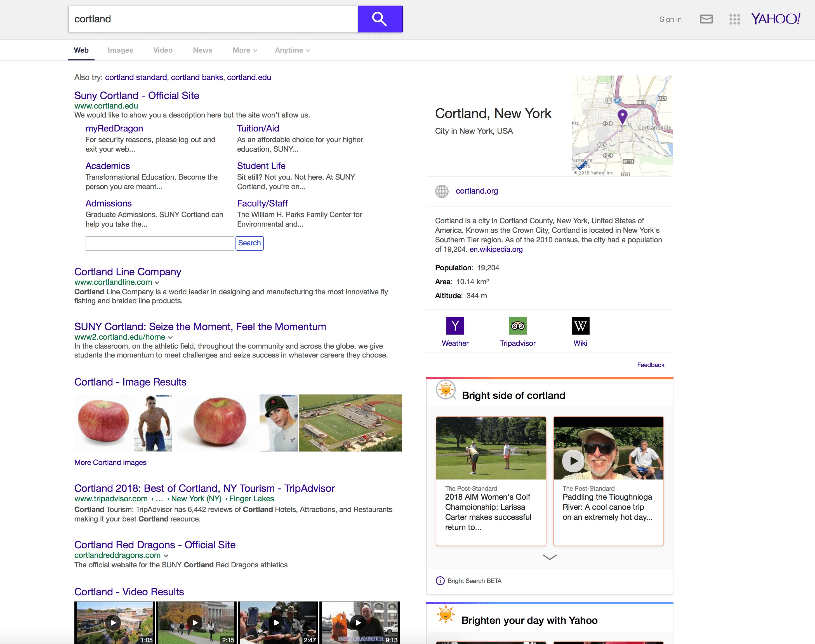Click the globe icon beside cortland.org
815x644 pixels.
(442, 191)
